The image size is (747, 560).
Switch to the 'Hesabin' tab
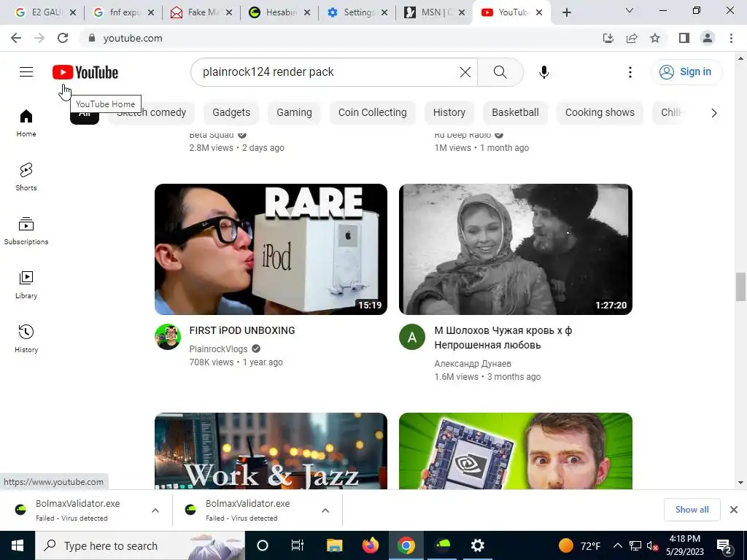(x=280, y=12)
